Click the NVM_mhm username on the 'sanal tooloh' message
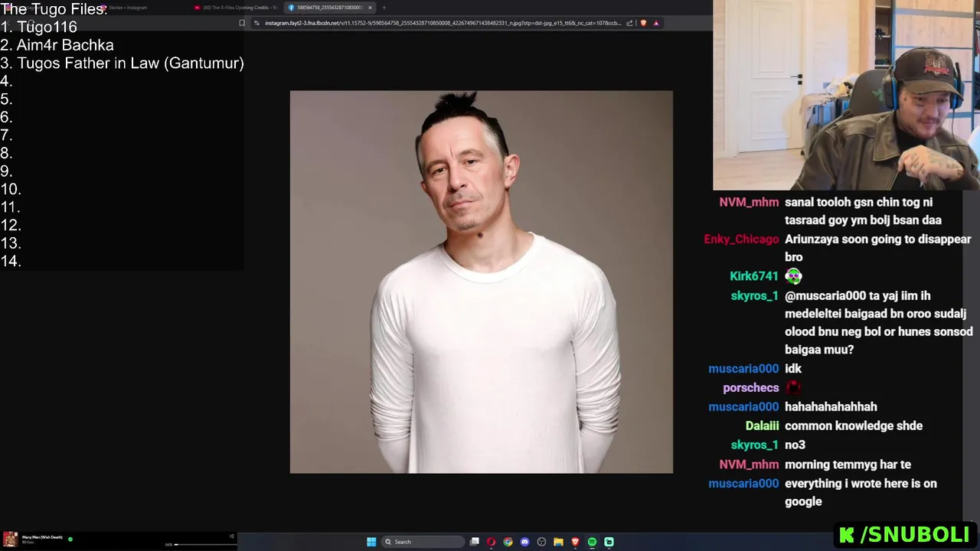 coord(749,202)
